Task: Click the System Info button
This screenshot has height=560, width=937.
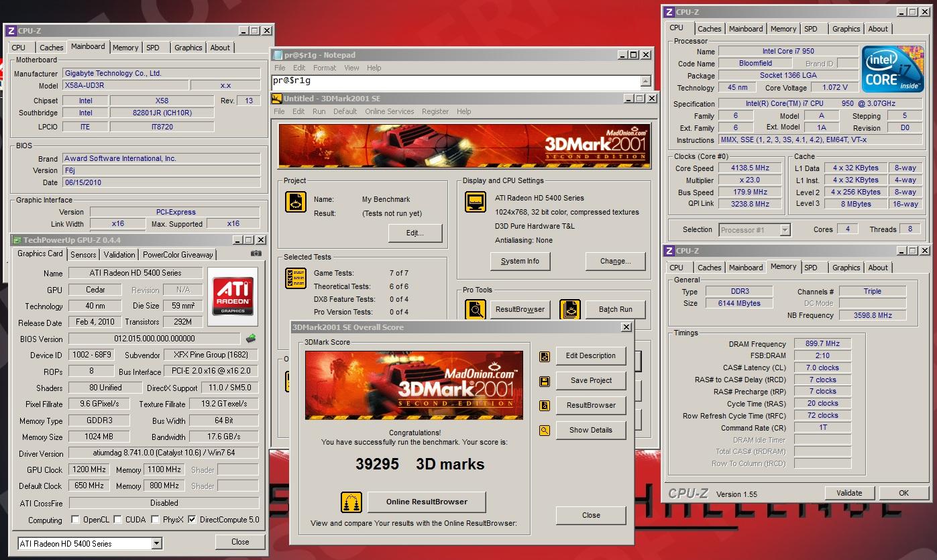Action: [x=520, y=261]
